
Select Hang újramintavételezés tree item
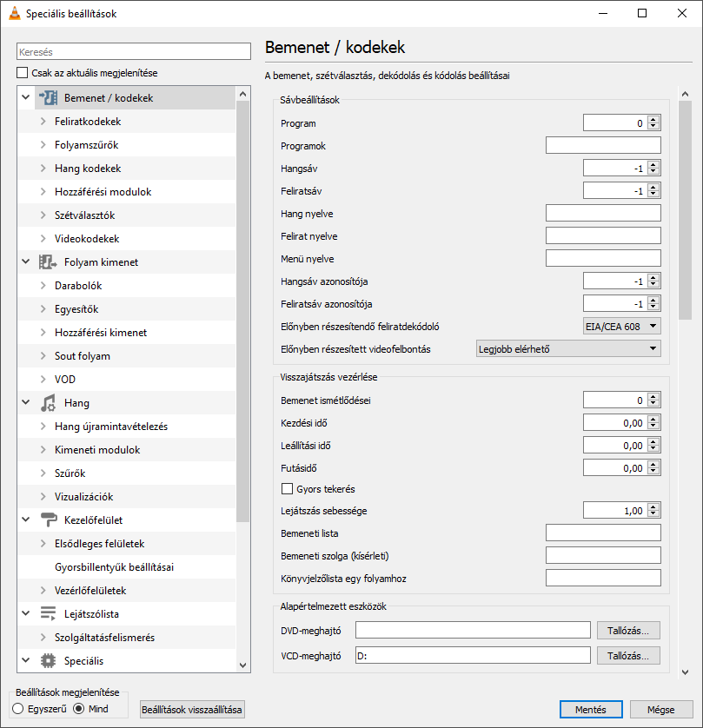[x=111, y=427]
